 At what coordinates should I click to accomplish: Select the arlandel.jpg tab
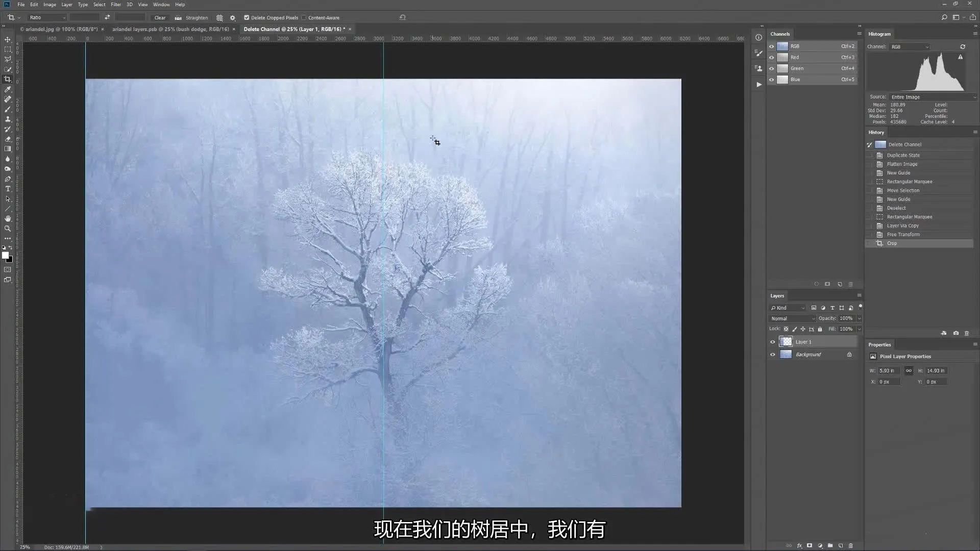59,29
